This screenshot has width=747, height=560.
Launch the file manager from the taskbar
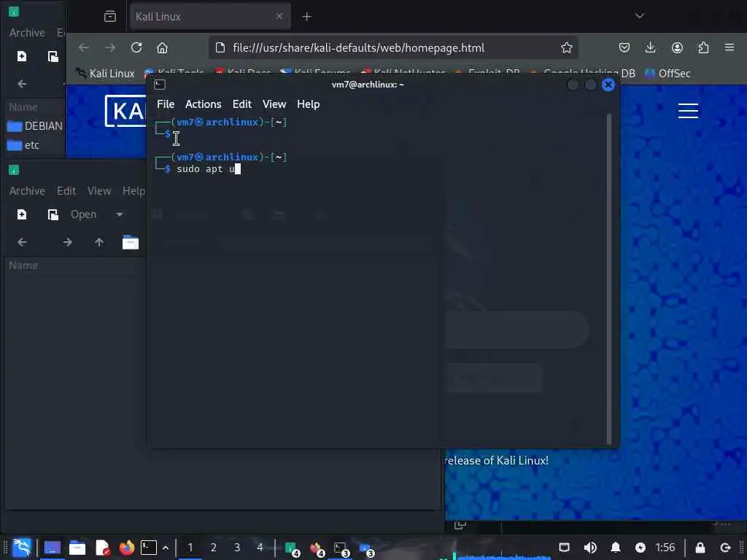[x=77, y=548]
